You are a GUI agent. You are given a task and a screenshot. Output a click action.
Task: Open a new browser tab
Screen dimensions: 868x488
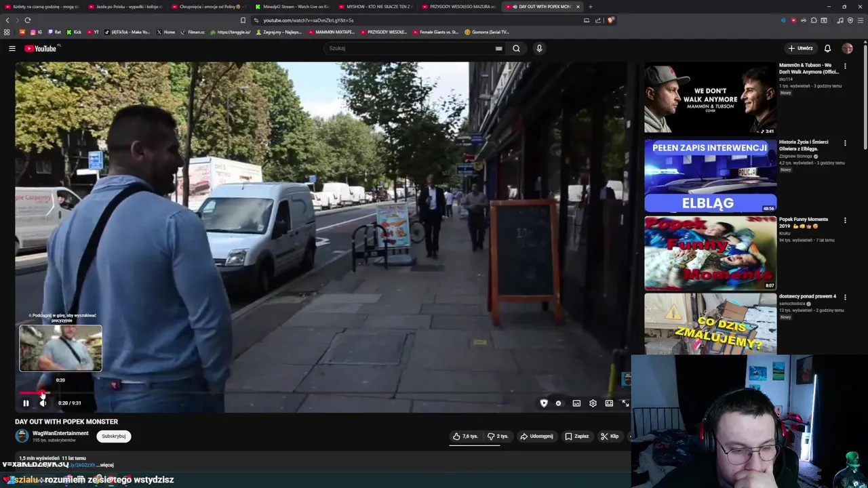click(590, 7)
